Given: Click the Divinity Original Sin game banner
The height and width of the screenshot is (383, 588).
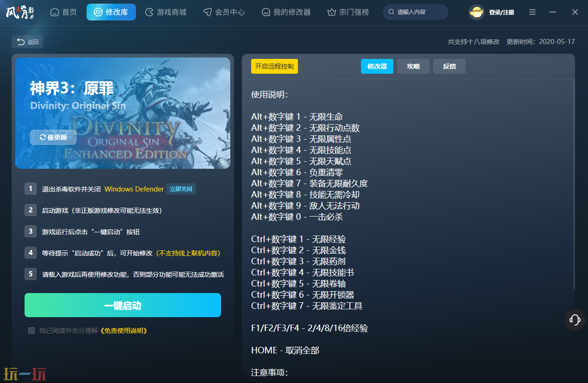Looking at the screenshot, I should pyautogui.click(x=123, y=113).
